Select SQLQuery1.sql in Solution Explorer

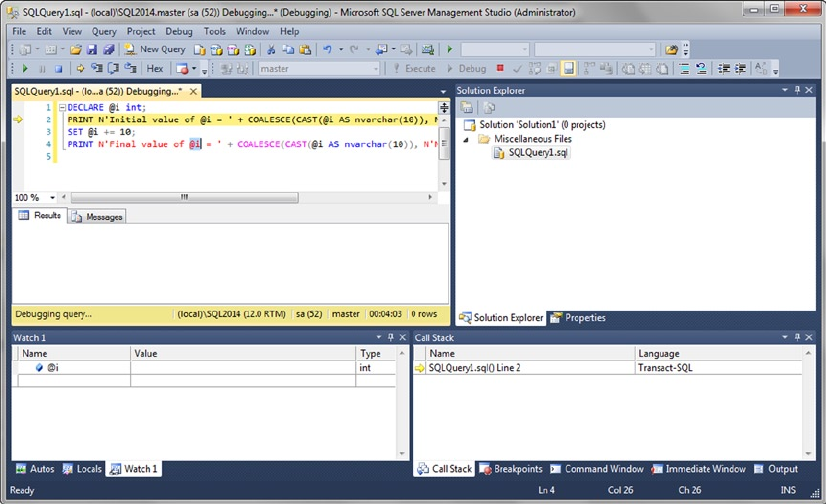[537, 153]
